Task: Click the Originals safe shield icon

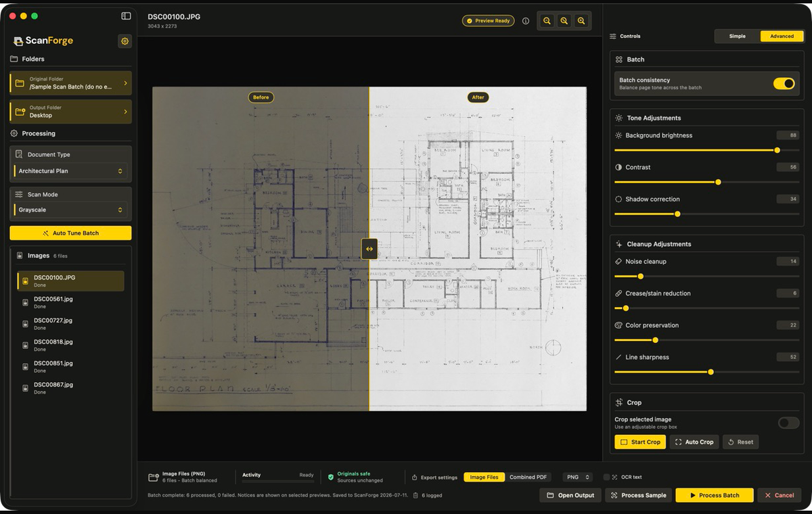Action: pyautogui.click(x=331, y=477)
